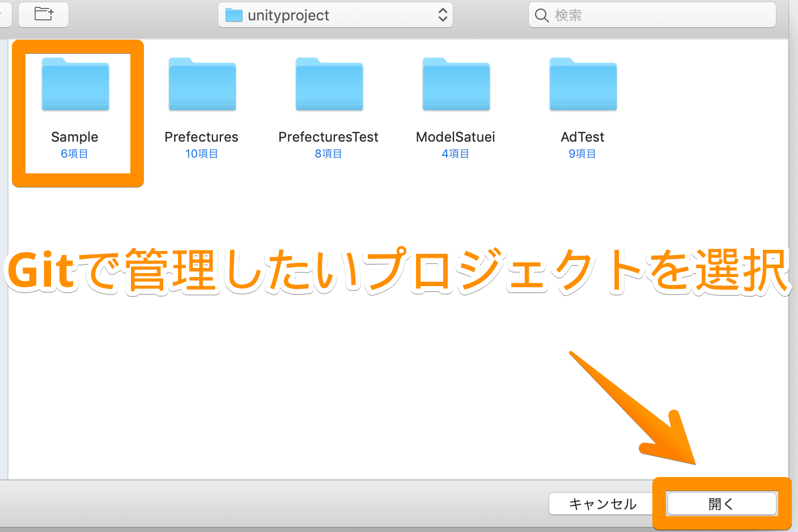The height and width of the screenshot is (532, 798).
Task: Click the 開く open button
Action: click(721, 504)
